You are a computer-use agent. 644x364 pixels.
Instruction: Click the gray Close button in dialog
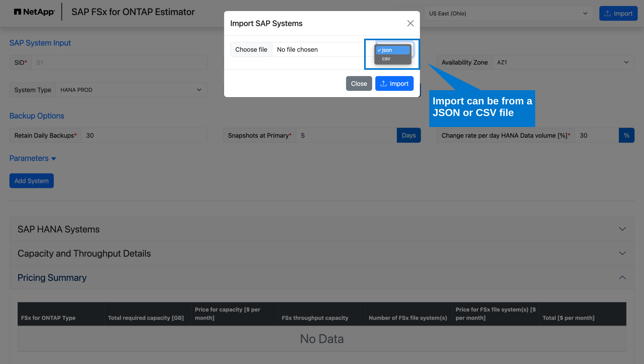pyautogui.click(x=359, y=84)
